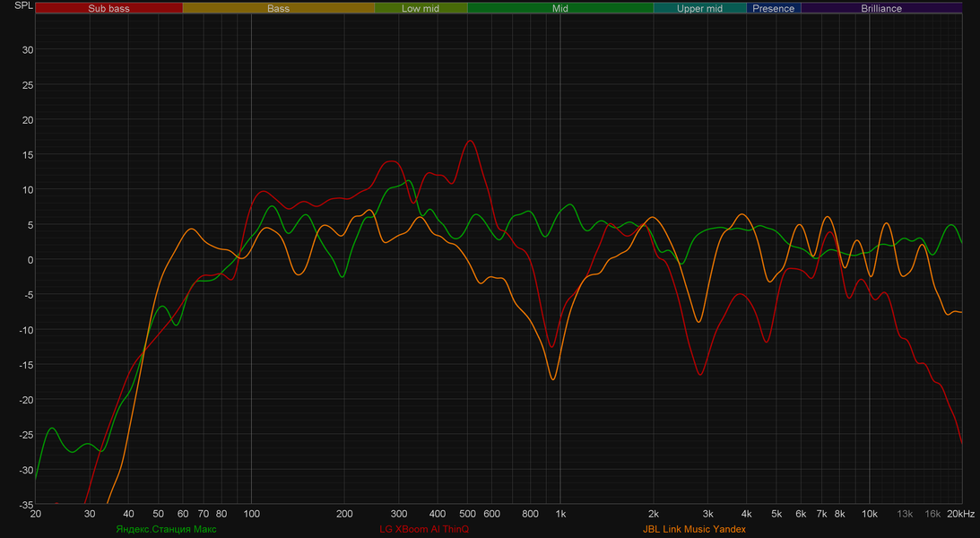Click the 100 frequency axis label
Image resolution: width=980 pixels, height=538 pixels.
251,514
